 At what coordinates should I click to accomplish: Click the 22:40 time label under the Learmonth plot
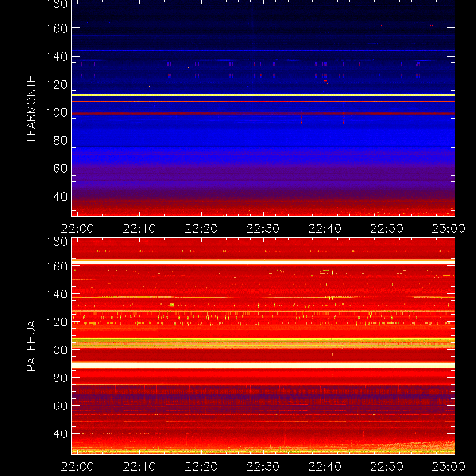click(x=325, y=228)
